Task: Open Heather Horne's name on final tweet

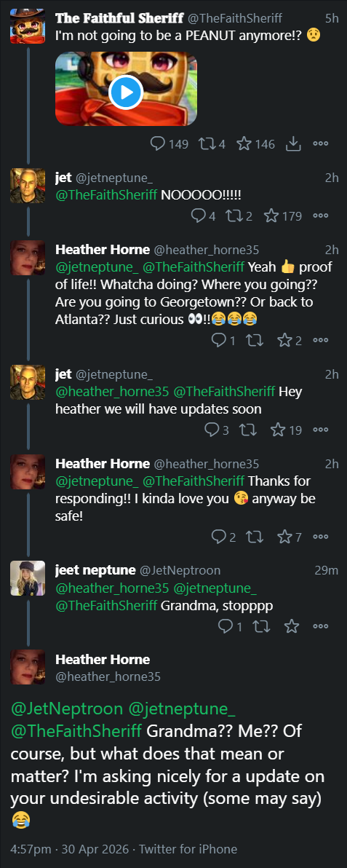Action: coord(103,659)
